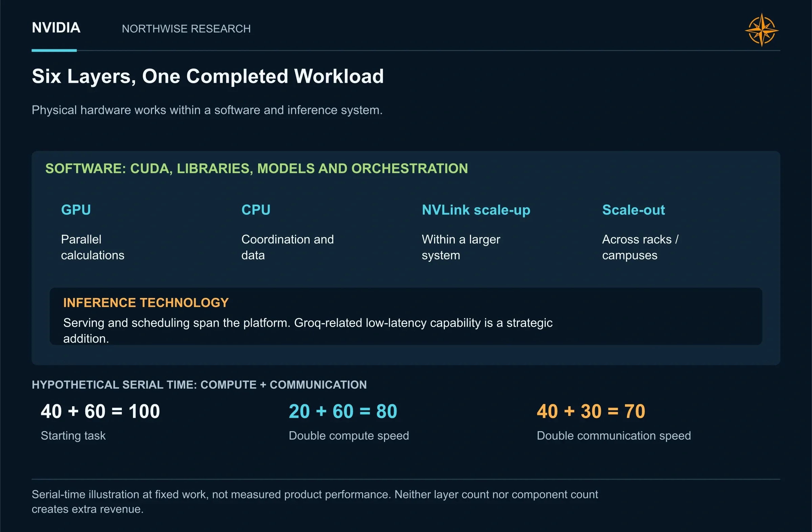Select the HYPOTHETICAL SERIAL TIME label
Image resolution: width=812 pixels, height=532 pixels.
[x=199, y=385]
